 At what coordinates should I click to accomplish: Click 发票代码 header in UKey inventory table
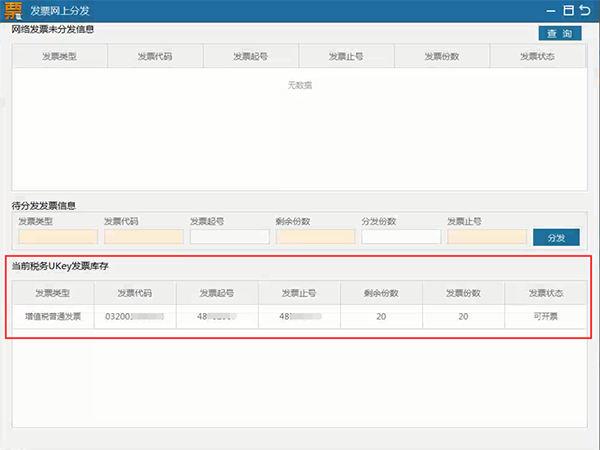(x=134, y=293)
